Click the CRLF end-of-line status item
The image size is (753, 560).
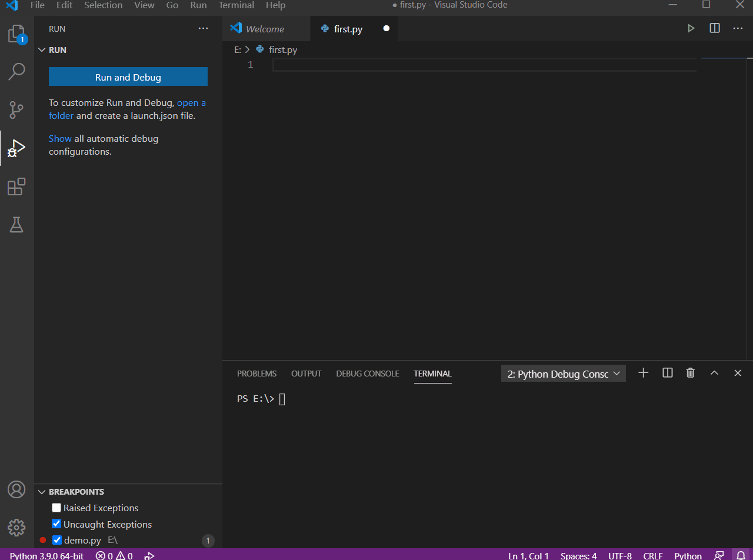tap(653, 555)
